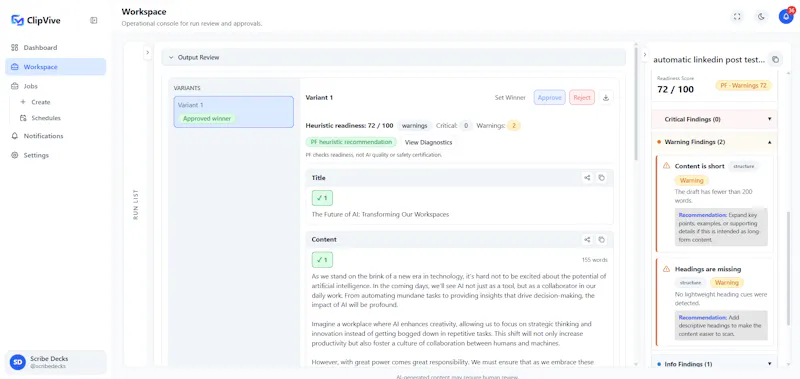Click PF heuristic recommendation badge
This screenshot has height=379, width=800.
point(352,142)
